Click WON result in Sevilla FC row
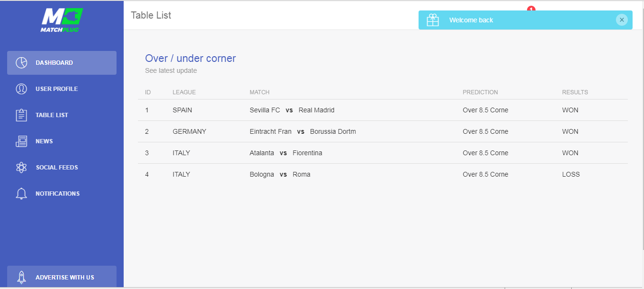The width and height of the screenshot is (644, 289). (x=570, y=110)
